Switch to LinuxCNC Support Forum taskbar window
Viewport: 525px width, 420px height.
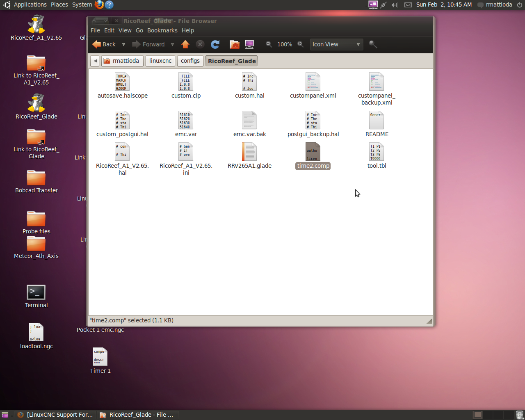tap(55, 415)
